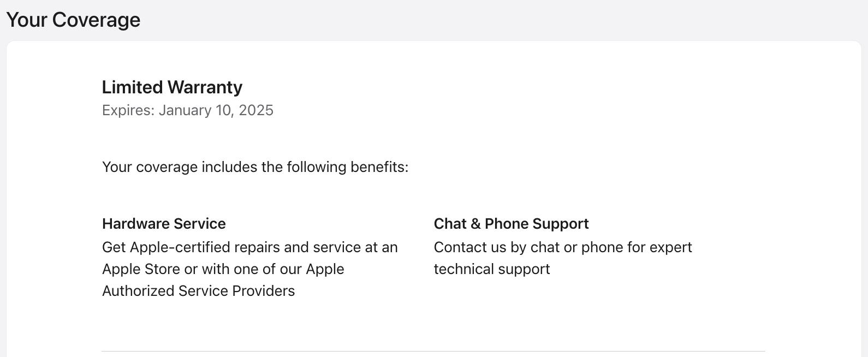
Task: Click the "Expires:" label
Action: coord(128,110)
